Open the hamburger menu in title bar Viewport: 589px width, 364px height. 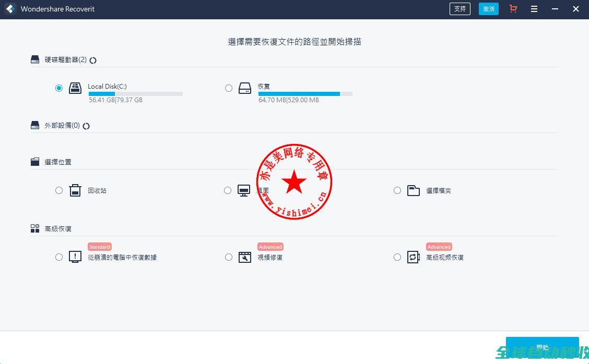coord(534,9)
